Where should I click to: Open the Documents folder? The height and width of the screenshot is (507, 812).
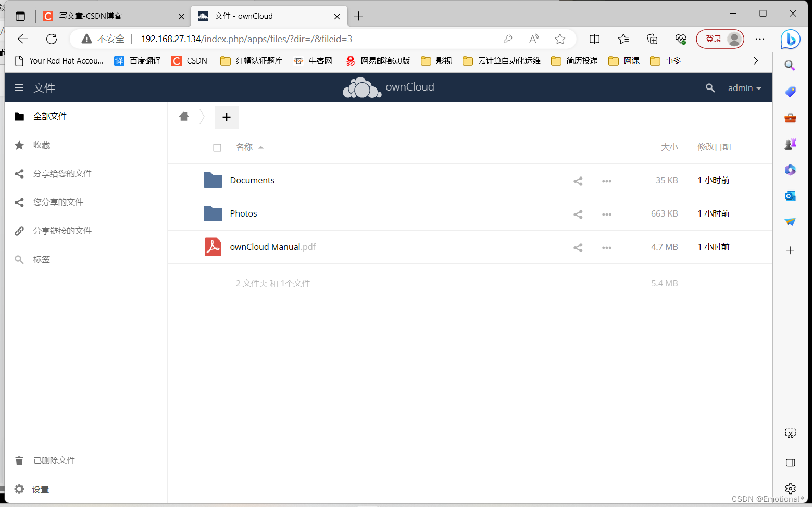252,180
